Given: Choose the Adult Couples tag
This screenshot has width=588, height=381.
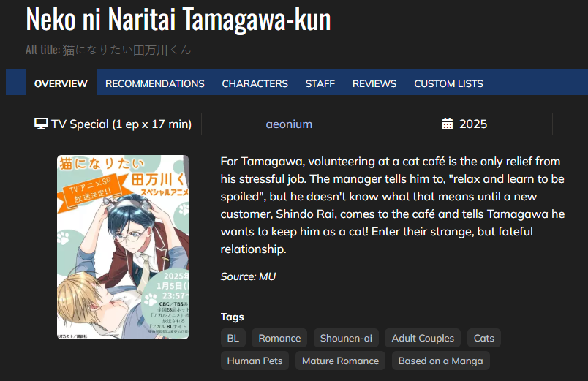Looking at the screenshot, I should coord(423,338).
